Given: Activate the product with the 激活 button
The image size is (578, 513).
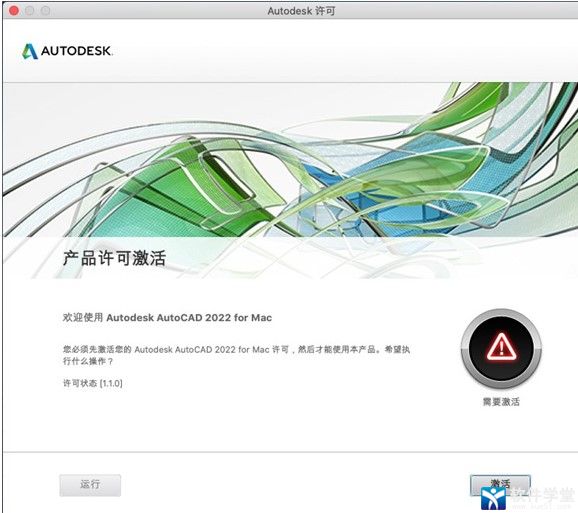Looking at the screenshot, I should [500, 484].
